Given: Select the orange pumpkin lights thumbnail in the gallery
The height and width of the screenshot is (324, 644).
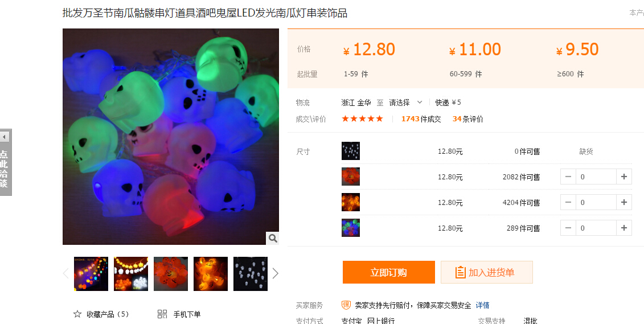Looking at the screenshot, I should click(211, 274).
